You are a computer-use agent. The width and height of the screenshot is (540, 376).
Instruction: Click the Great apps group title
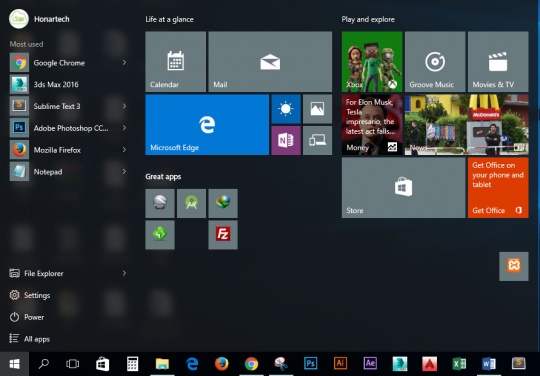coord(163,177)
